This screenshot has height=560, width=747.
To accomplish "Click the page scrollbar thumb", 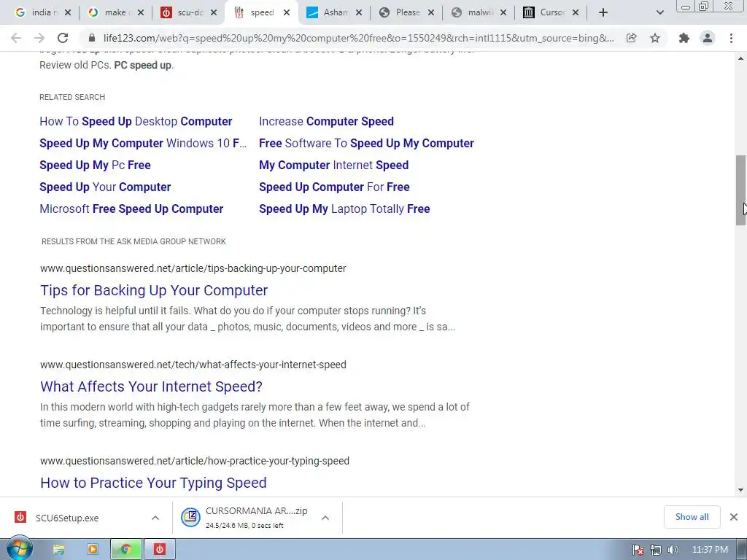I will tap(741, 190).
